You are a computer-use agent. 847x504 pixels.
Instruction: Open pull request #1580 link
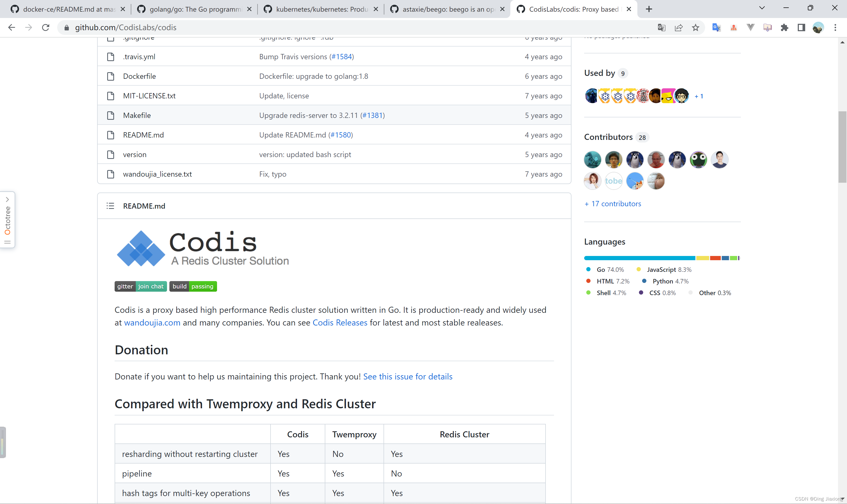pyautogui.click(x=341, y=135)
